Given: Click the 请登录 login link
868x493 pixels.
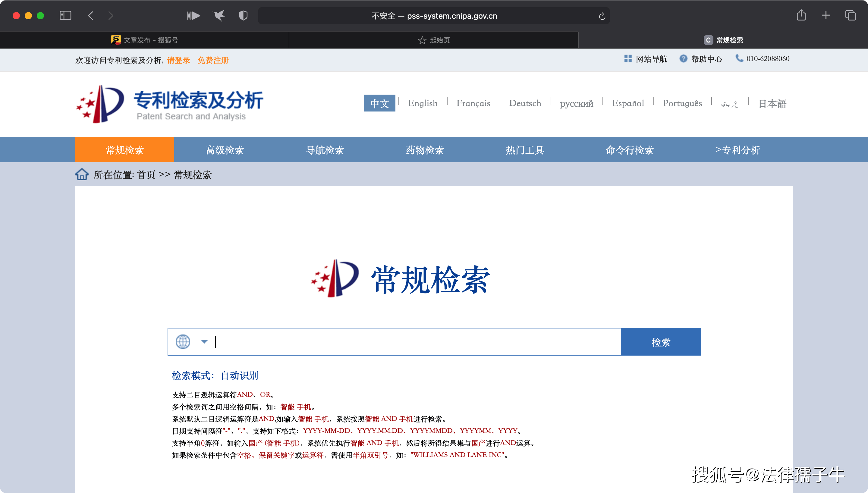Looking at the screenshot, I should [x=178, y=60].
